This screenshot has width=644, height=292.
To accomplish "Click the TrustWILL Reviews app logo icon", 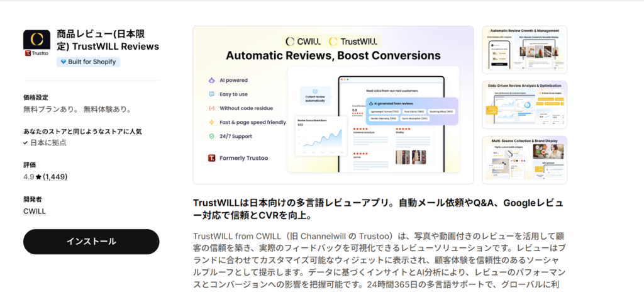I will click(x=36, y=43).
